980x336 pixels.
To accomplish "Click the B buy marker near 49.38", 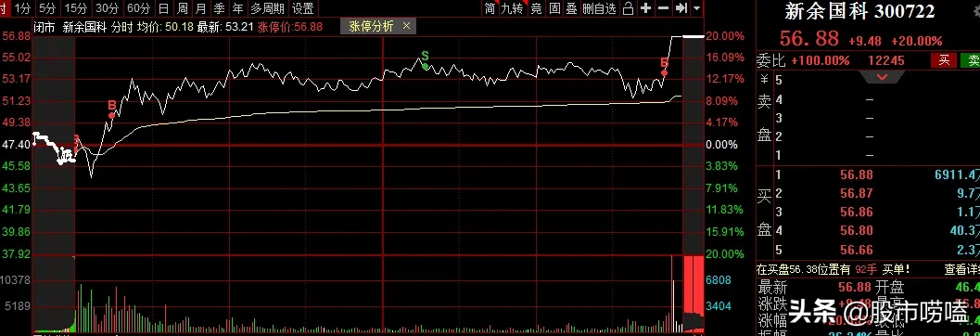I will (112, 106).
